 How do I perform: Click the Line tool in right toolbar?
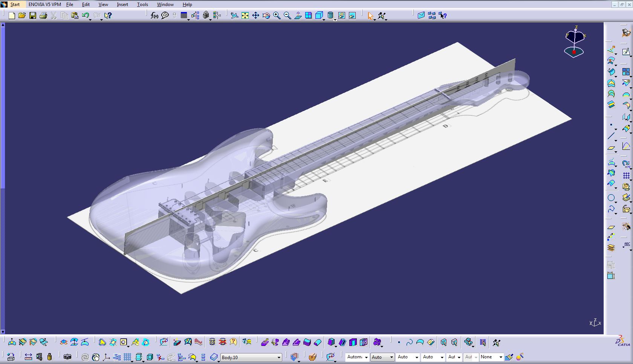(611, 136)
